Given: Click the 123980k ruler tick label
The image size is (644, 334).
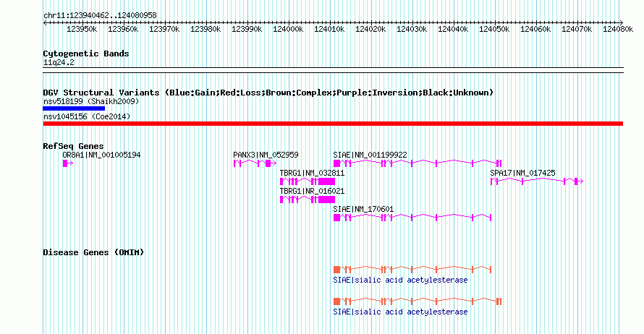Looking at the screenshot, I should click(x=206, y=30).
